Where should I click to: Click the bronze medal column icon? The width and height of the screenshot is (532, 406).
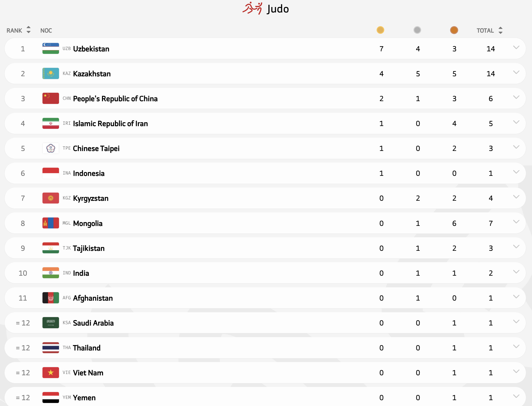click(454, 30)
